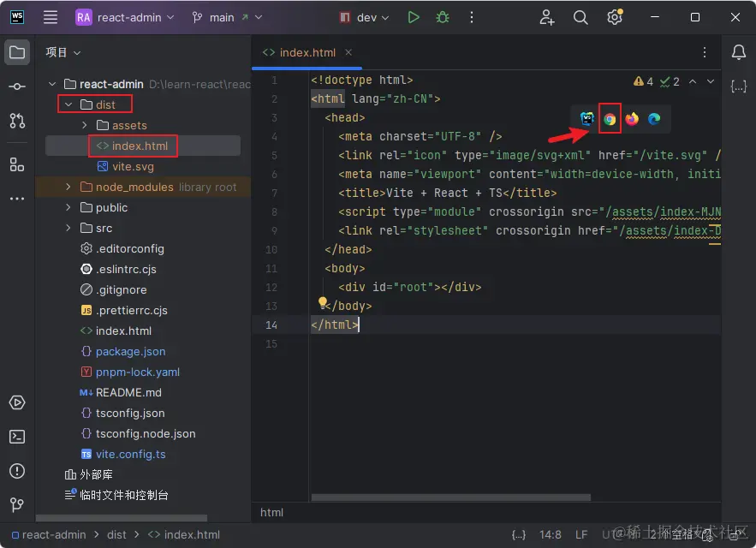Click dist in status bar breadcrumb
The height and width of the screenshot is (548, 756).
point(116,535)
